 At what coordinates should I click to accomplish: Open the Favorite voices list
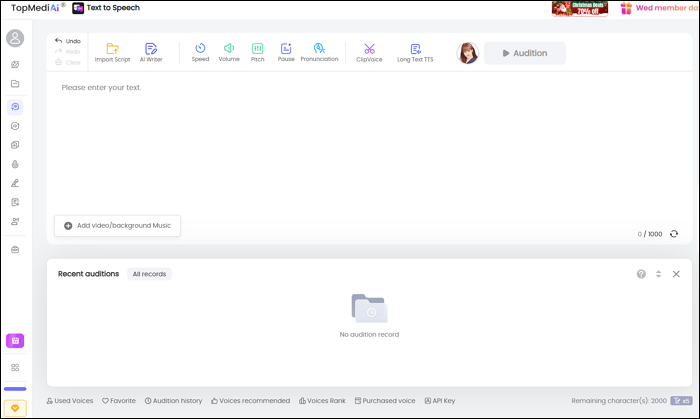tap(119, 401)
